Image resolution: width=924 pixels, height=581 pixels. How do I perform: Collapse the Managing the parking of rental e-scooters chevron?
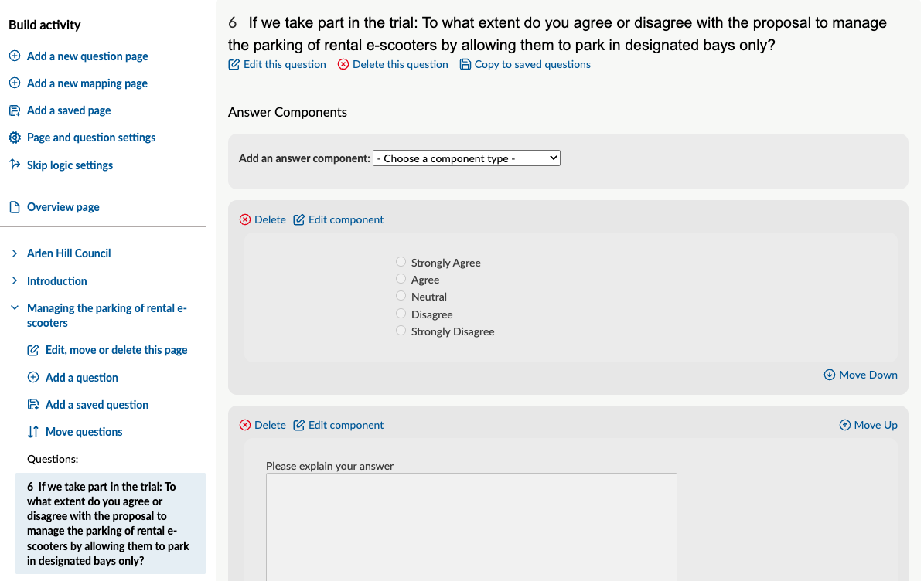pyautogui.click(x=15, y=307)
